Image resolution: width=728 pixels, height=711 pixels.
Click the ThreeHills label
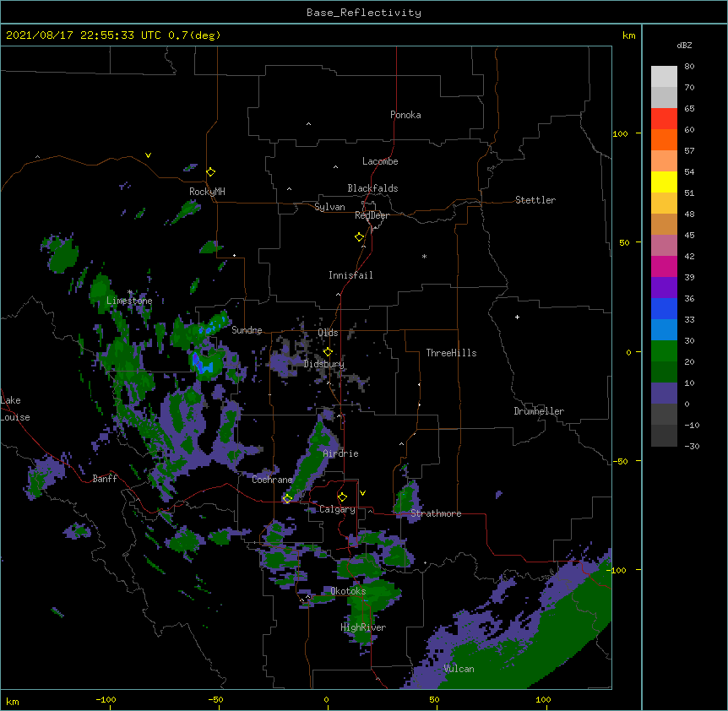[x=451, y=353]
